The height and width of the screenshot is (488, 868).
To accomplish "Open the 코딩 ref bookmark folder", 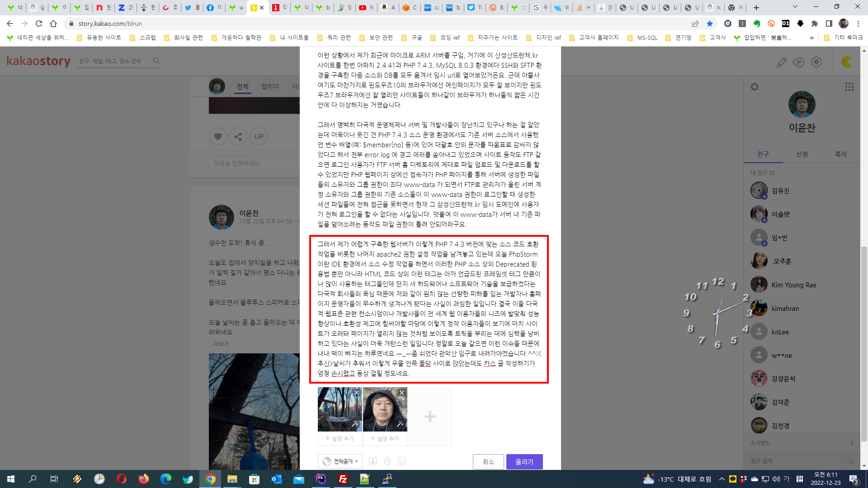I will click(445, 38).
